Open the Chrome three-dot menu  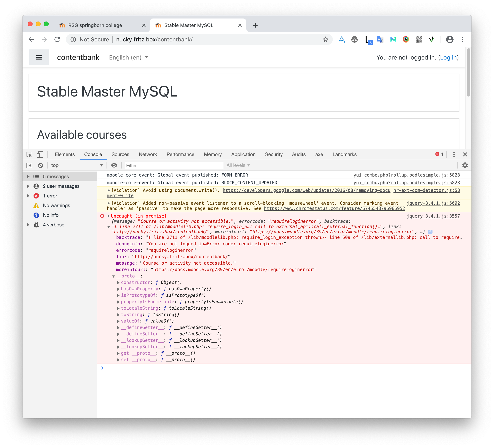(463, 39)
